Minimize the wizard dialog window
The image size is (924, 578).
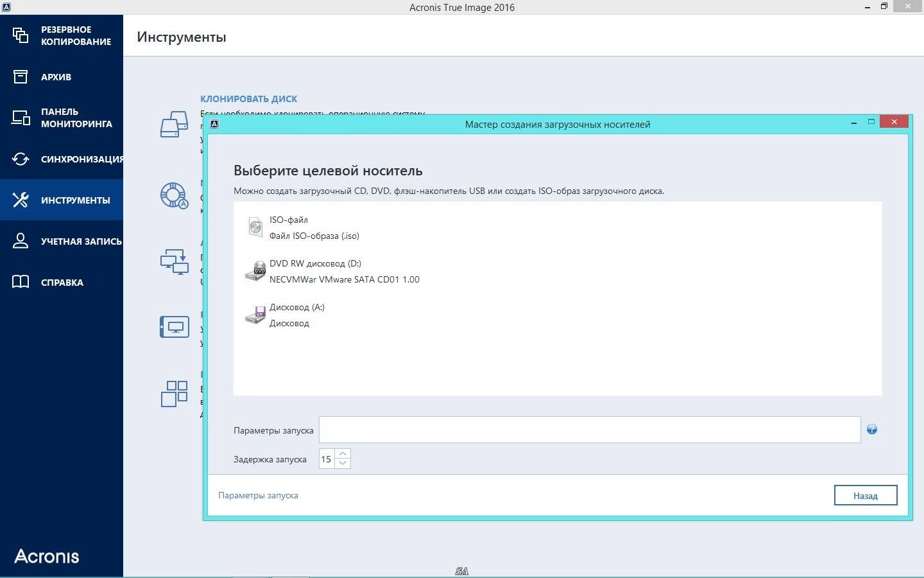[854, 122]
